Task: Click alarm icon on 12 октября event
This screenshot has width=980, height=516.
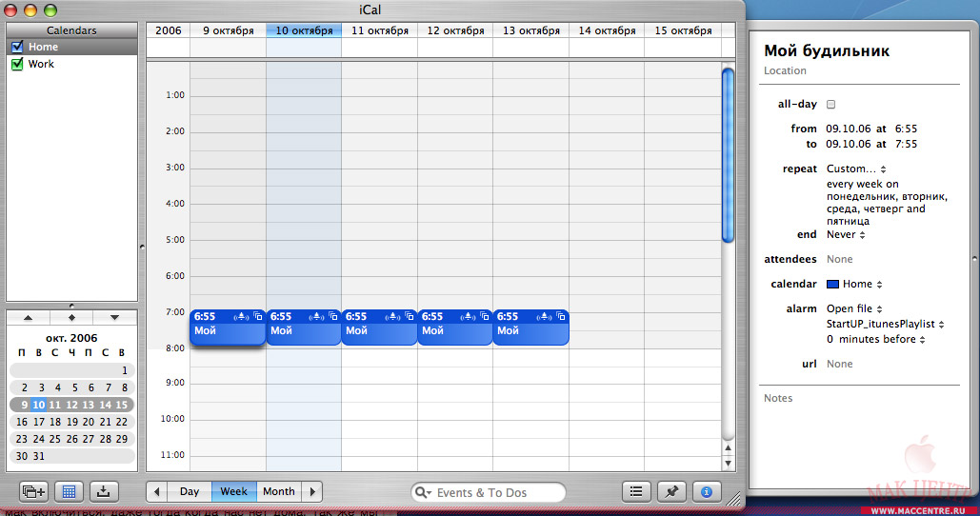Action: point(469,317)
